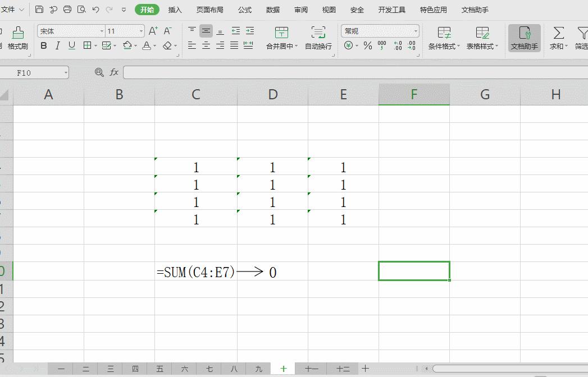Expand Table Style (表格样式) dropdown

click(496, 46)
